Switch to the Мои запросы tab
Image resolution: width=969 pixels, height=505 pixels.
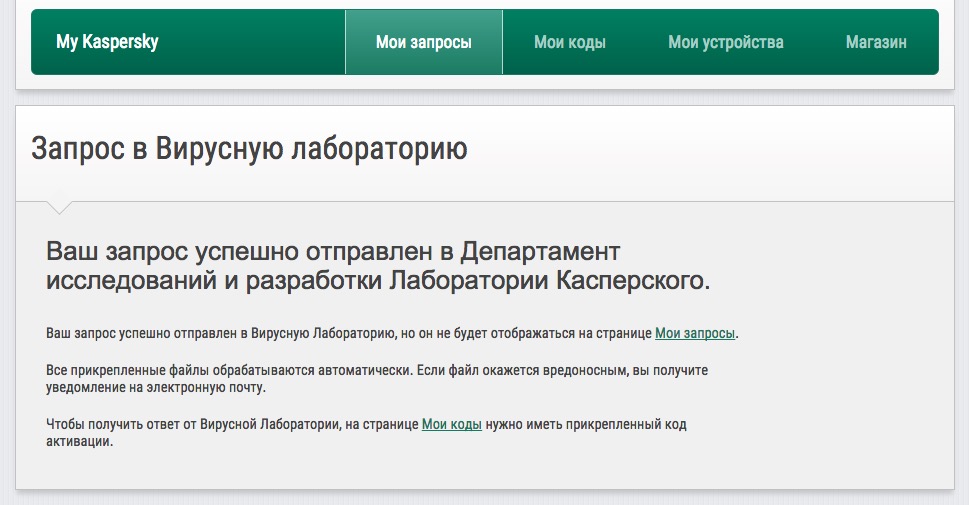click(424, 42)
